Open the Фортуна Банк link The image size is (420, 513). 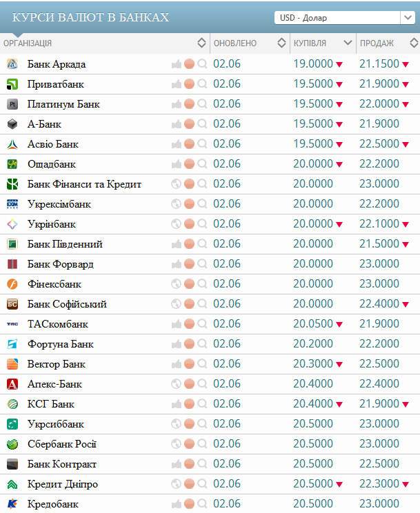click(61, 344)
